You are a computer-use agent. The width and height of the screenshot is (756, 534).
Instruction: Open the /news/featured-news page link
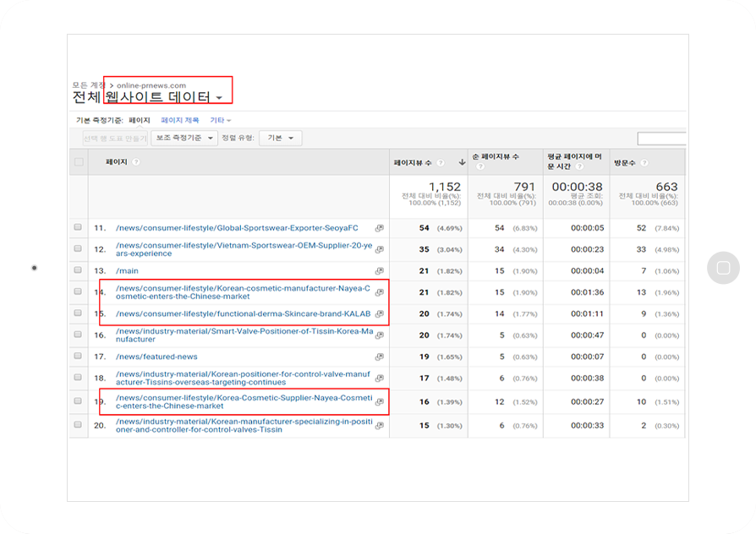pyautogui.click(x=156, y=357)
